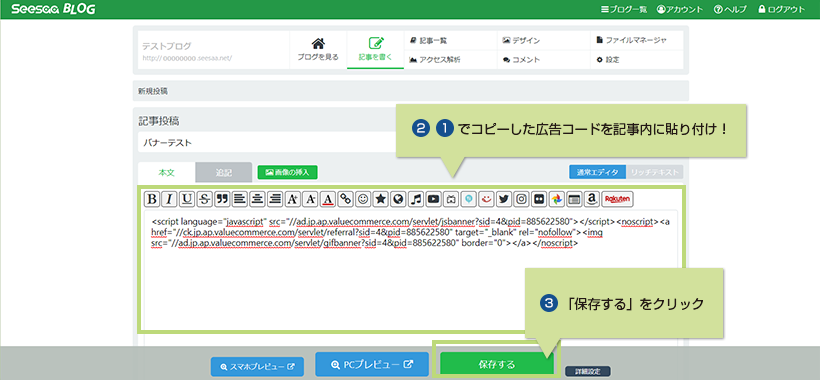820x380 pixels.
Task: Open スマホプレビュー
Action: point(257,367)
